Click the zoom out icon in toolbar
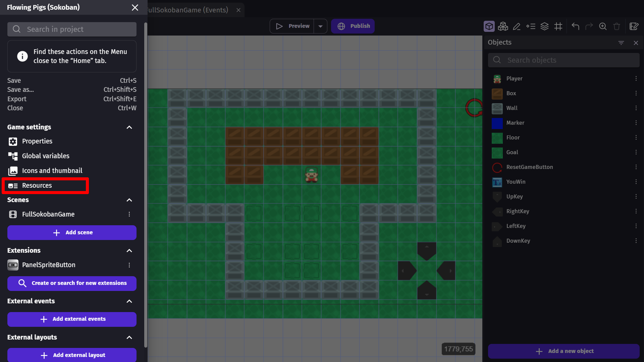The width and height of the screenshot is (644, 362). pyautogui.click(x=603, y=25)
